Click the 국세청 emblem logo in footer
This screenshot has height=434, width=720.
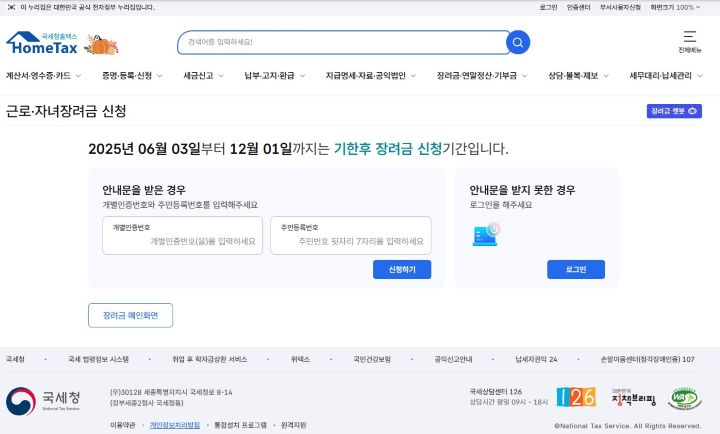click(21, 401)
